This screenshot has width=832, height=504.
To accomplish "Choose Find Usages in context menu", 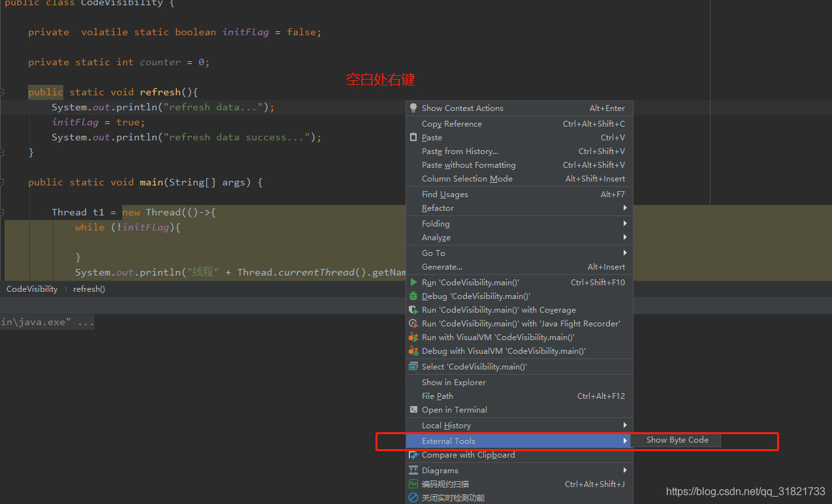I will (445, 195).
